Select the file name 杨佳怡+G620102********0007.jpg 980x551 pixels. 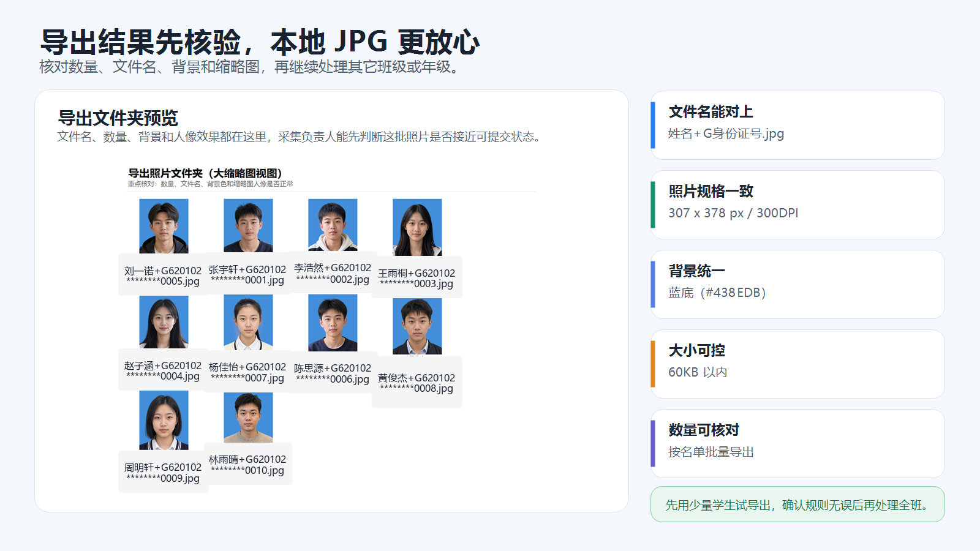pos(247,372)
